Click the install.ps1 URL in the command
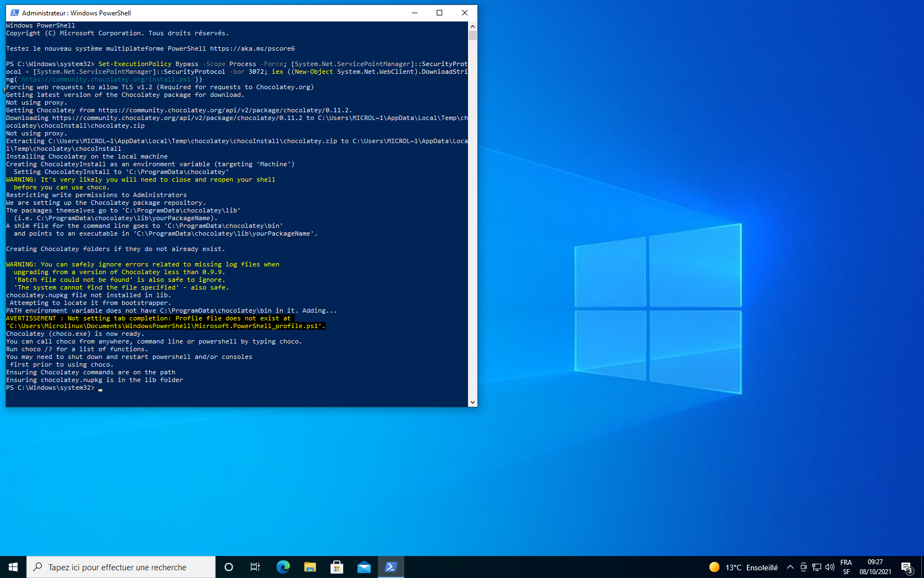Screen dimensions: 924x578 [106, 80]
